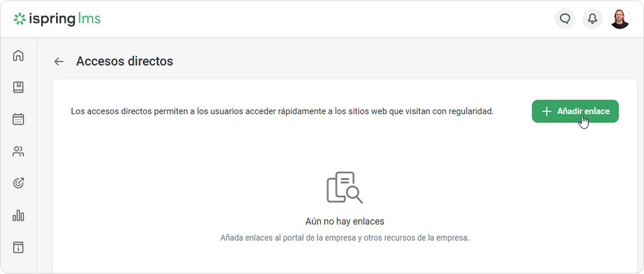Viewport: 644px width, 274px height.
Task: Open the bar chart reports icon
Action: coord(18,216)
